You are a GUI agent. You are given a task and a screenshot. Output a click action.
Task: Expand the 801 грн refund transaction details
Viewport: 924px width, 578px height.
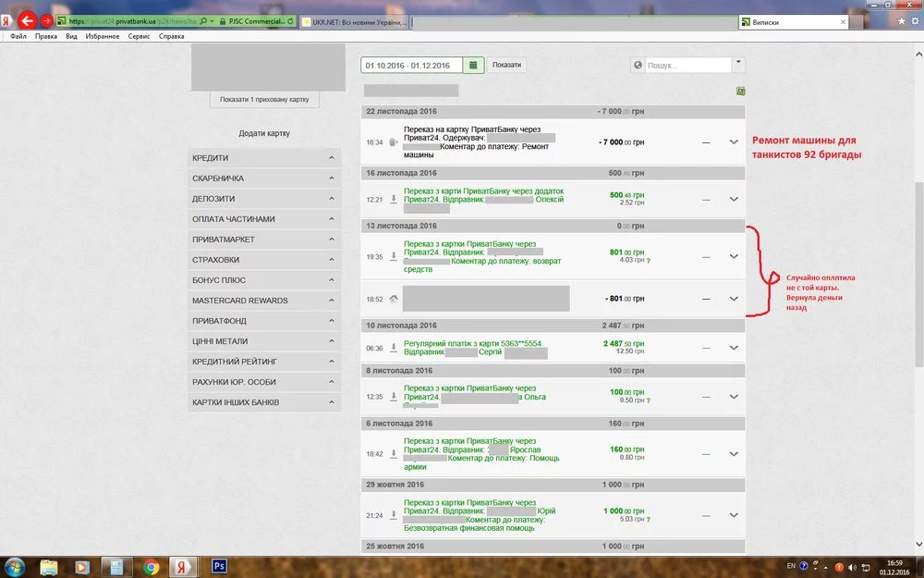(734, 256)
